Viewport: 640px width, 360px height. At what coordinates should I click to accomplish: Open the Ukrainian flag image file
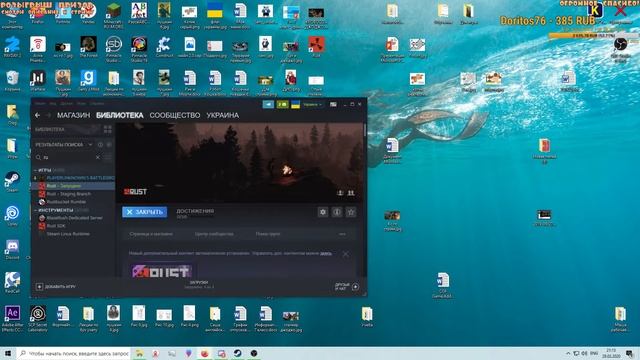click(215, 16)
